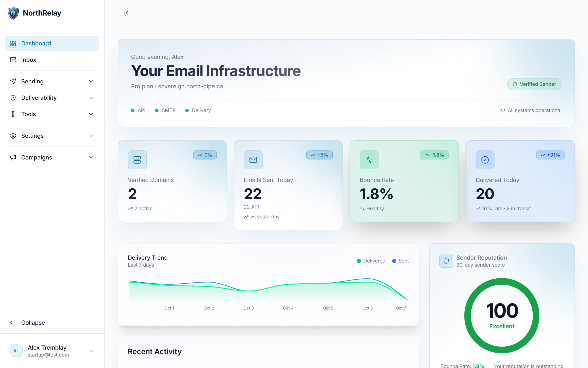Click the Campaigns megaphone icon

click(13, 157)
